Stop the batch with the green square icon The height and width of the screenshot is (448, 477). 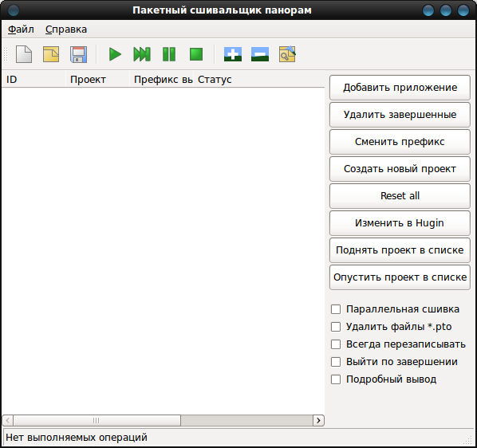(x=196, y=54)
